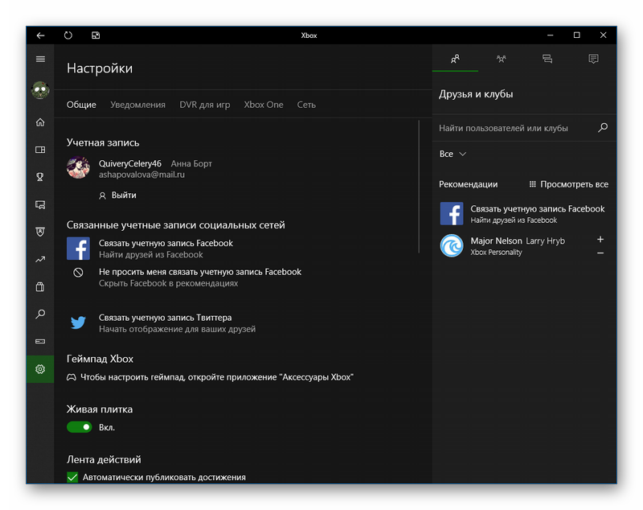Open the Trending arrow icon
The image size is (643, 510).
(x=40, y=259)
